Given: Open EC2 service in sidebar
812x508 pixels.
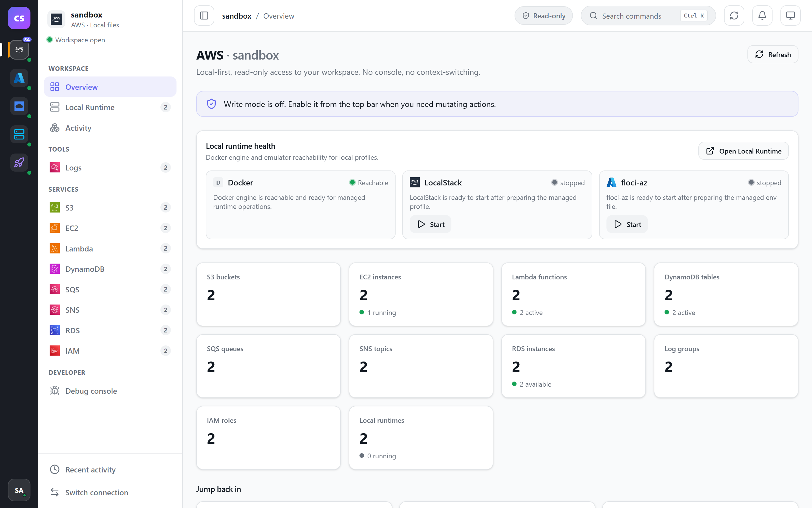Looking at the screenshot, I should [110, 228].
